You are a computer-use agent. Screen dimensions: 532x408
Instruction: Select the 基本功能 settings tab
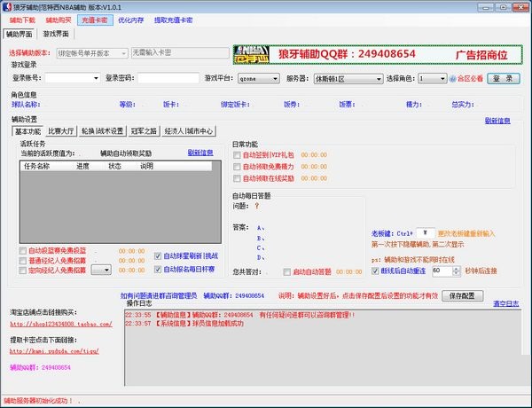(x=27, y=131)
